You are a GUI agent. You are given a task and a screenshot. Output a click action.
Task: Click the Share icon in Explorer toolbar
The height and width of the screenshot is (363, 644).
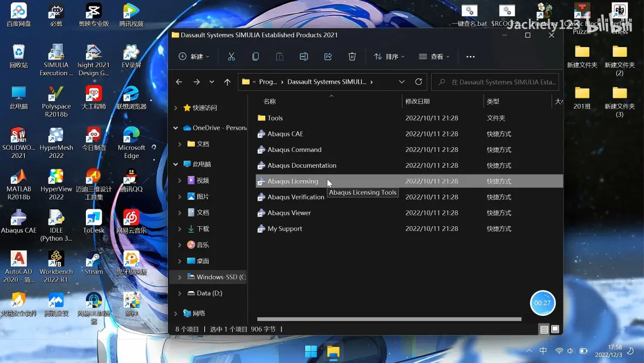click(328, 57)
